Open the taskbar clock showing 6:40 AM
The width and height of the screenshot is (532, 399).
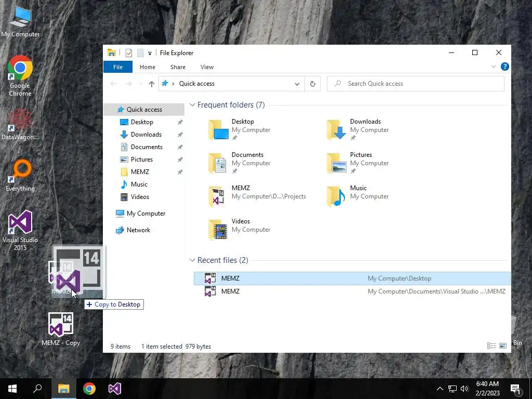[487, 389]
